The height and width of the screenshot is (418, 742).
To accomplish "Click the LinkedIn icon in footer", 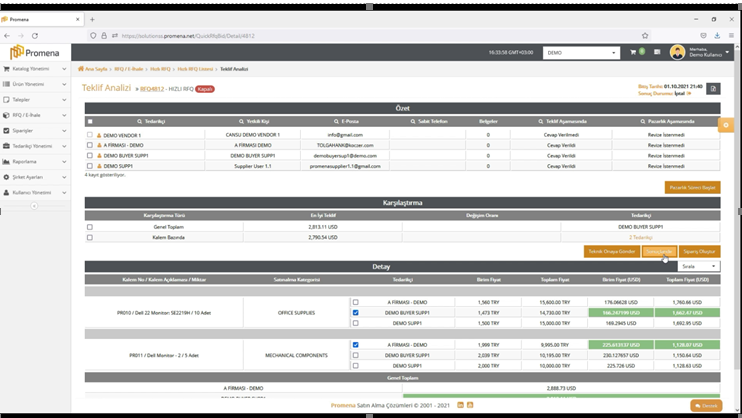I will 460,405.
